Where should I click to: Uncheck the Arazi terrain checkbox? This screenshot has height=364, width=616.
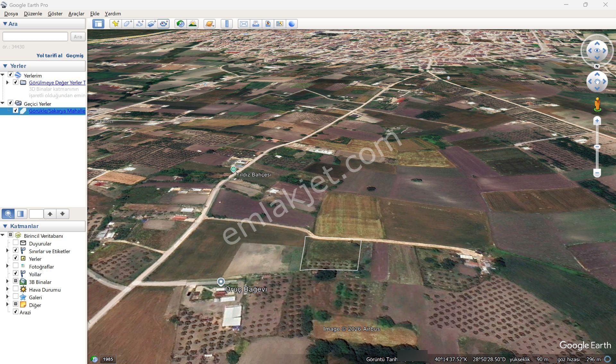[x=15, y=312]
